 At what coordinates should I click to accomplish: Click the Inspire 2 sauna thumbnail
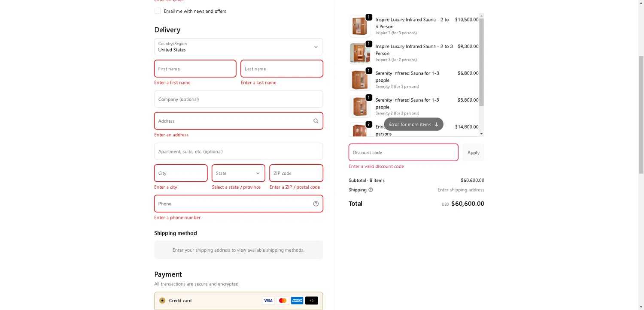point(360,53)
